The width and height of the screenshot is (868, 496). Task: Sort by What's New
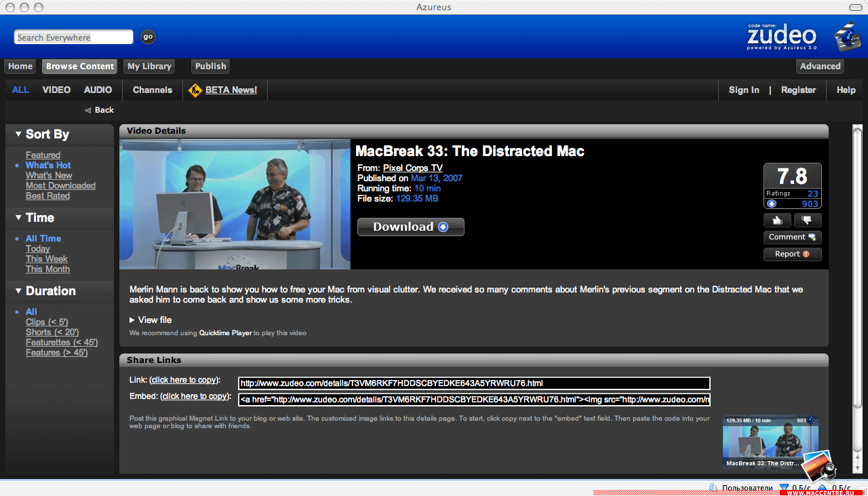click(x=49, y=175)
